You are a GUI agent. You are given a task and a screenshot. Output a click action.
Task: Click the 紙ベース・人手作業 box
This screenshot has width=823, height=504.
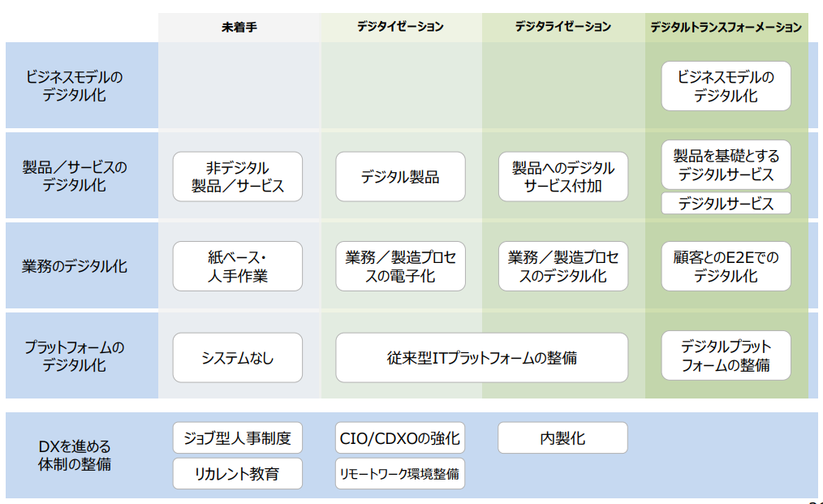pyautogui.click(x=238, y=266)
